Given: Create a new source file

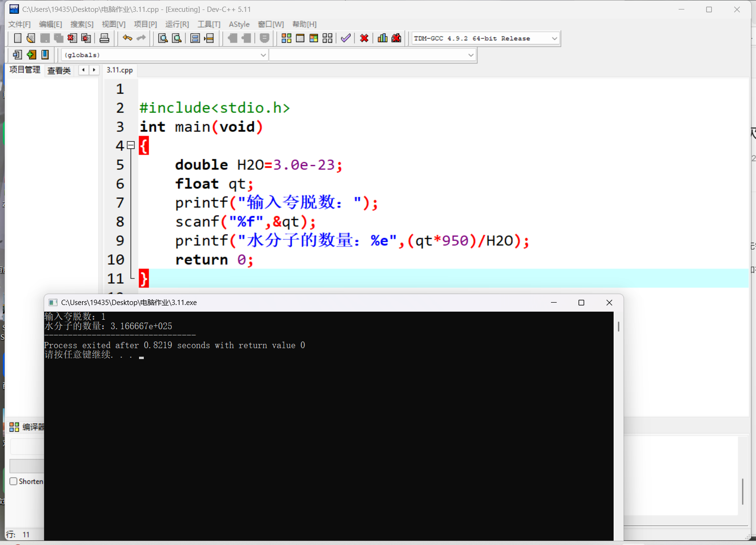Looking at the screenshot, I should [x=18, y=38].
